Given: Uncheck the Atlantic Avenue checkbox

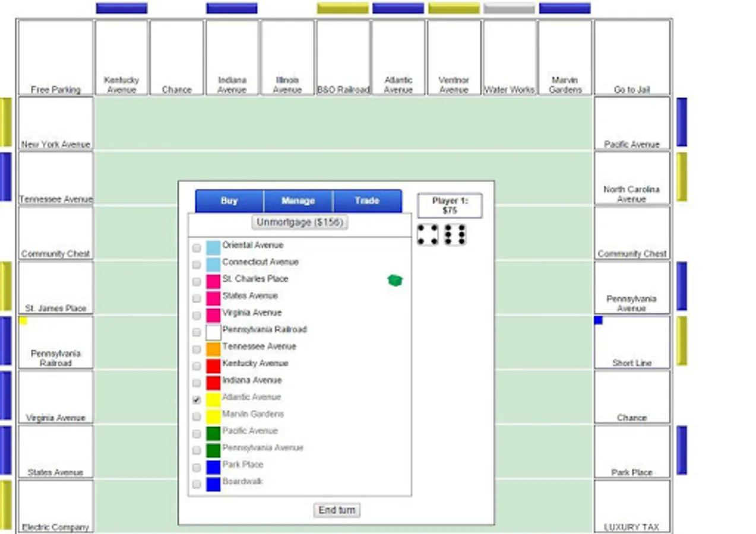Looking at the screenshot, I should 196,400.
